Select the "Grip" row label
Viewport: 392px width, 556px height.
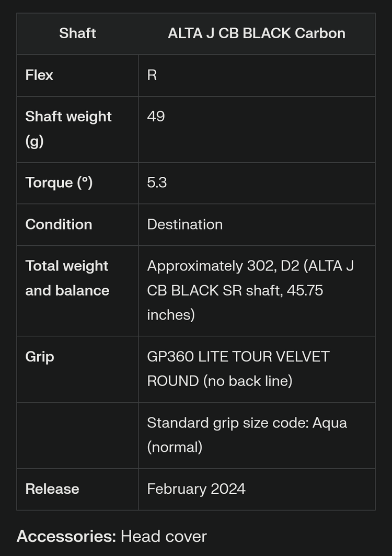(x=40, y=357)
